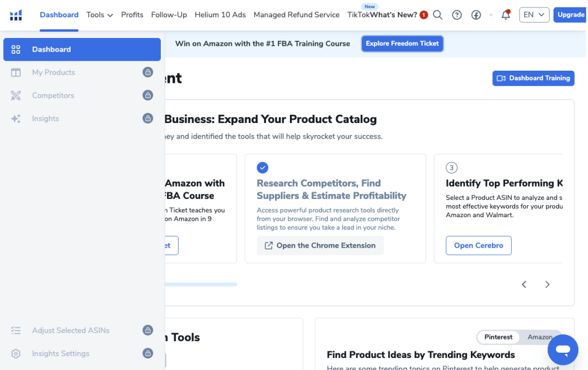Switch the toggle to Amazon
The height and width of the screenshot is (370, 588).
coord(540,337)
